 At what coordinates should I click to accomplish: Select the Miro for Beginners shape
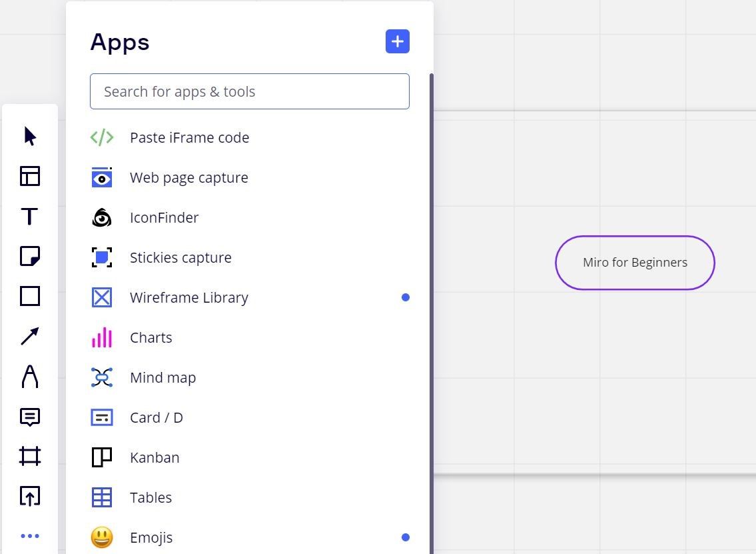tap(635, 263)
